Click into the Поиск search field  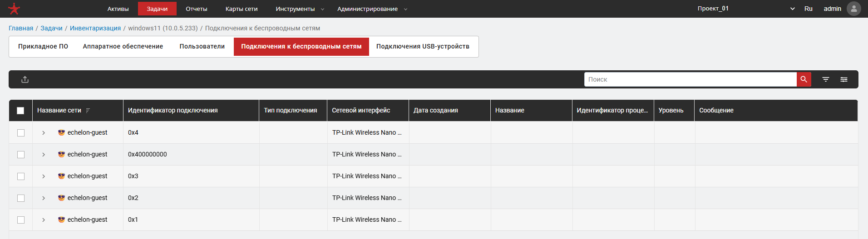click(x=690, y=79)
